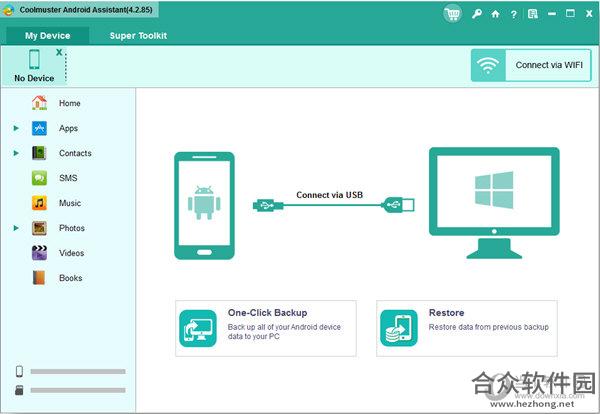This screenshot has height=414, width=600.
Task: Click the Connect via USB label
Action: [329, 195]
